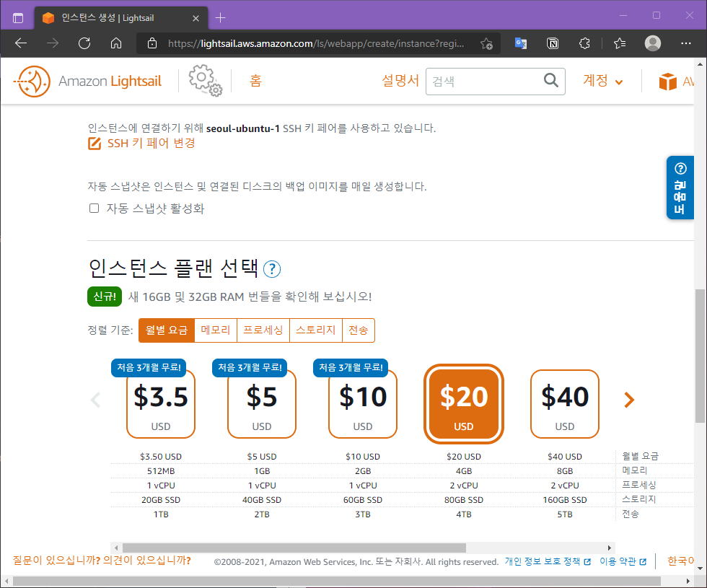The height and width of the screenshot is (588, 707).
Task: Go back with browser back arrow
Action: 21,43
